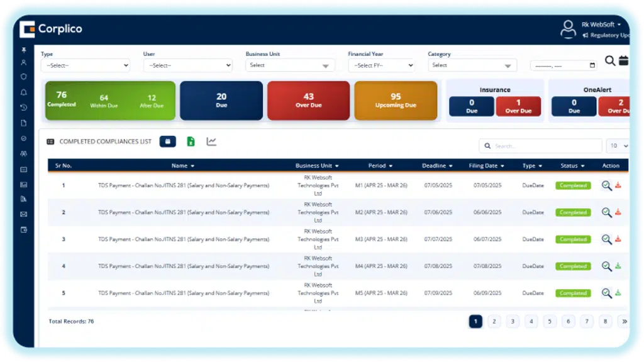Open the envelope mail icon in the sidebar
The image size is (644, 362).
(x=24, y=214)
